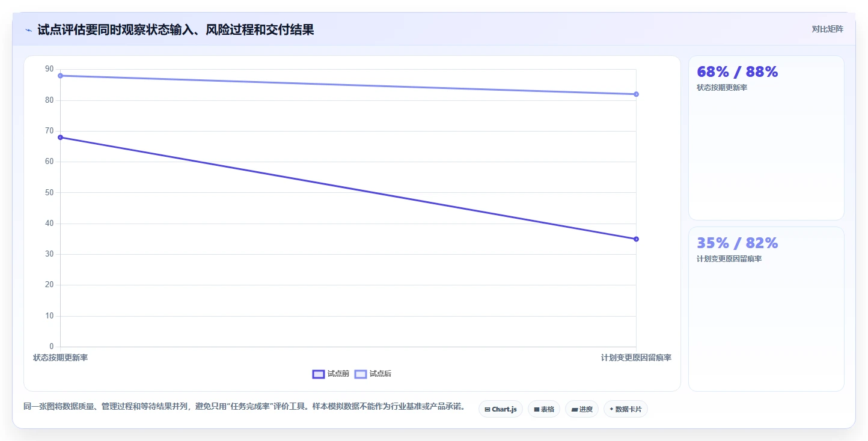Click the 35% / 82% metric value
This screenshot has height=441, width=868.
pos(737,243)
